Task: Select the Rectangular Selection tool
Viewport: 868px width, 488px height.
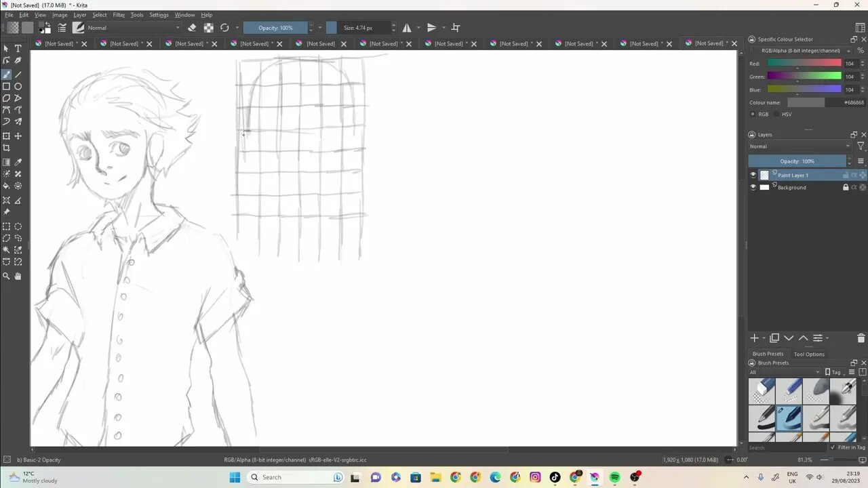Action: pos(7,226)
